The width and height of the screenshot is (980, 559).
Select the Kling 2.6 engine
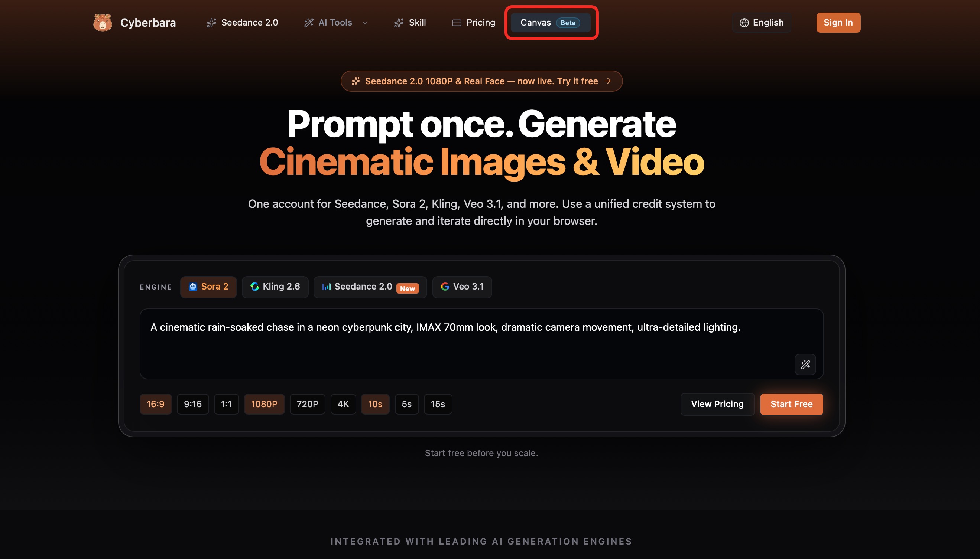point(275,287)
